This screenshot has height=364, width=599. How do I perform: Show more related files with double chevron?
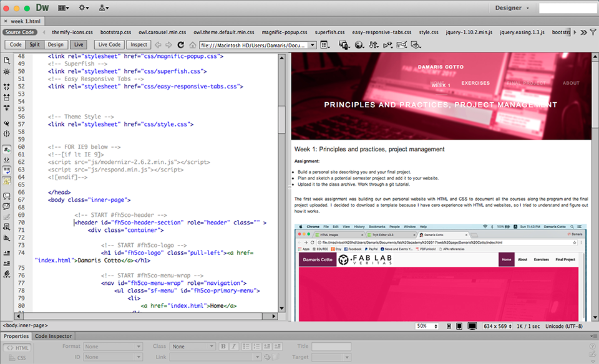[584, 32]
